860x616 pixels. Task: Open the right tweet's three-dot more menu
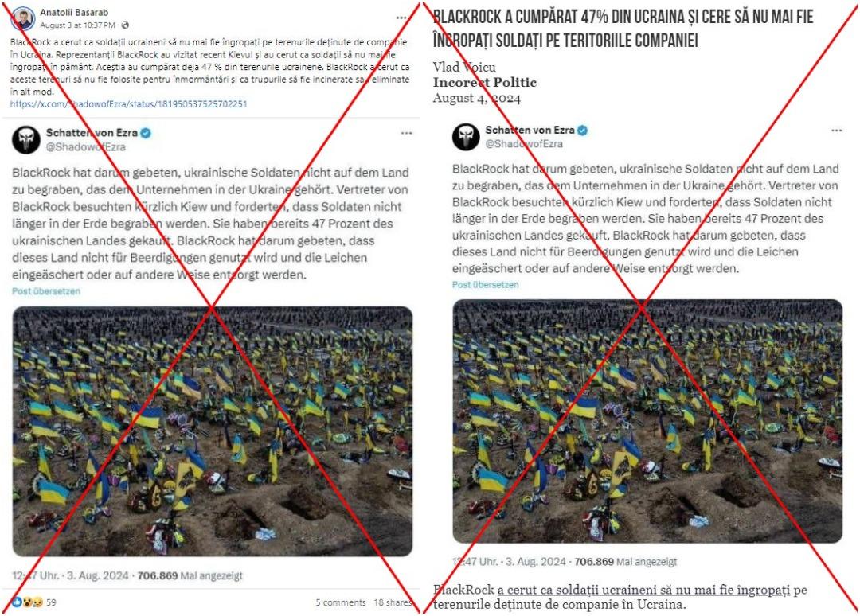pyautogui.click(x=836, y=131)
